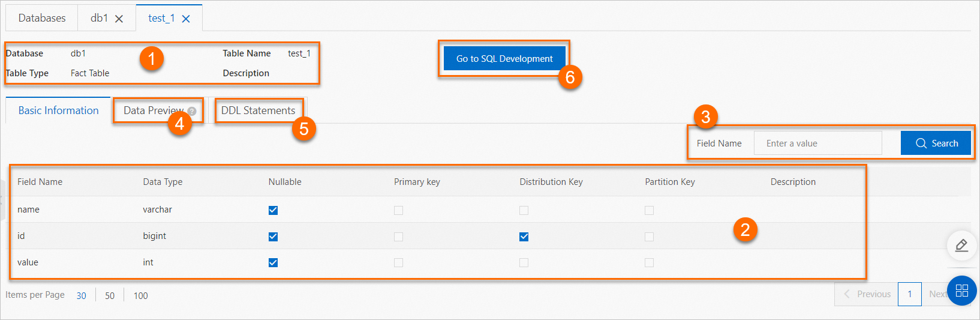The width and height of the screenshot is (980, 320).
Task: Select the Basic Information tab
Action: pyautogui.click(x=58, y=110)
